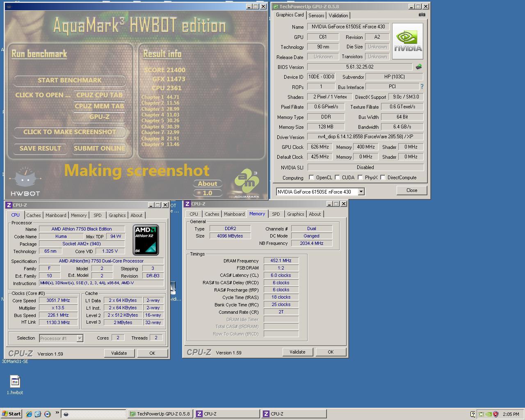The height and width of the screenshot is (420, 525).
Task: Click Validate in the Memory CPU-Z window
Action: tap(297, 352)
